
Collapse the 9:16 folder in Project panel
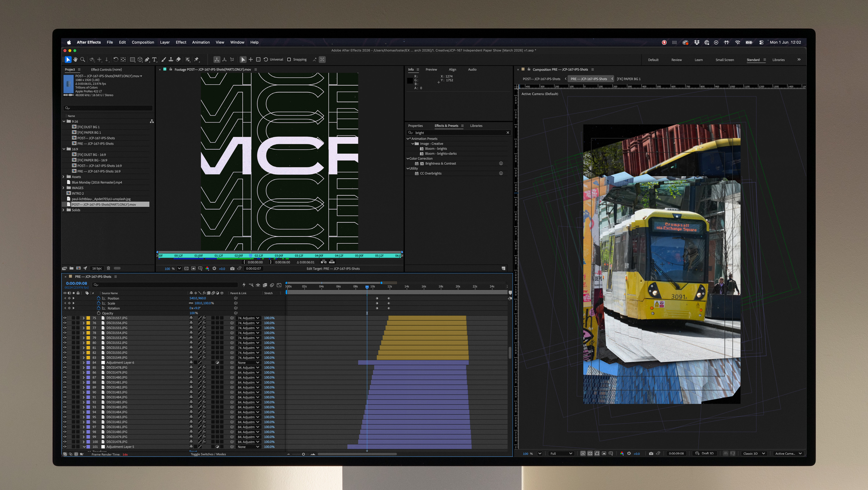64,121
